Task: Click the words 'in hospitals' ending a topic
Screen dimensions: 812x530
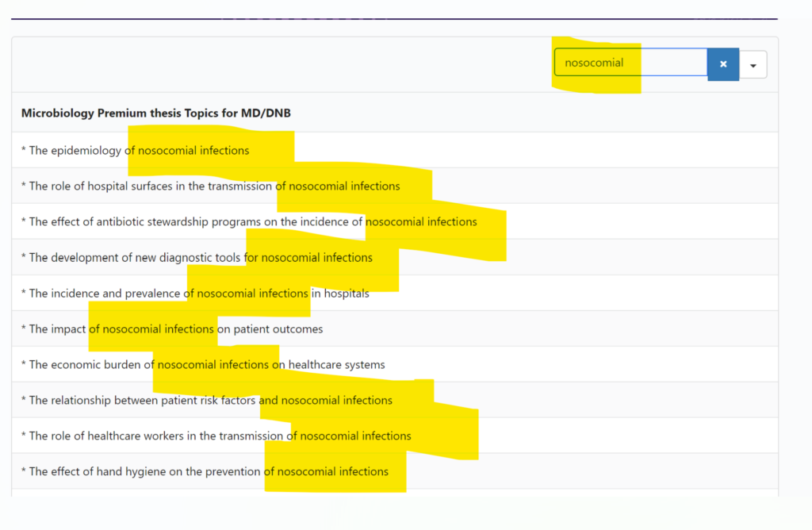Action: pyautogui.click(x=340, y=294)
